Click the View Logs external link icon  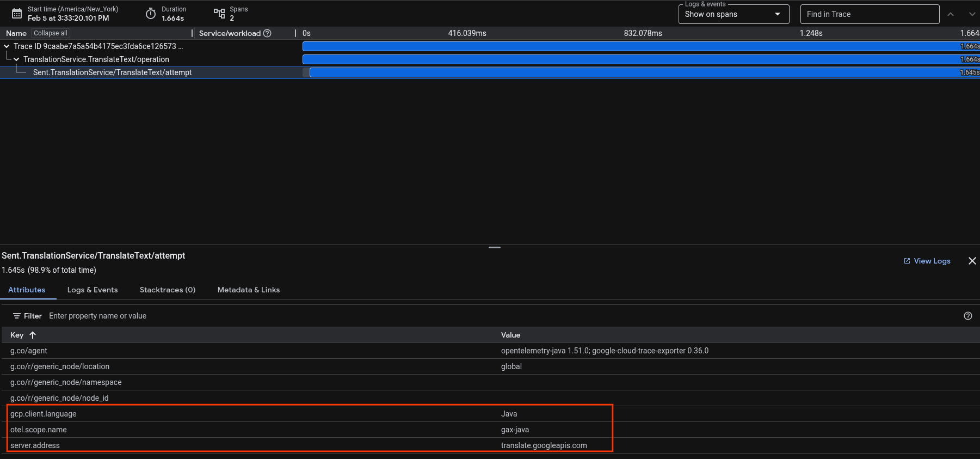coord(907,261)
